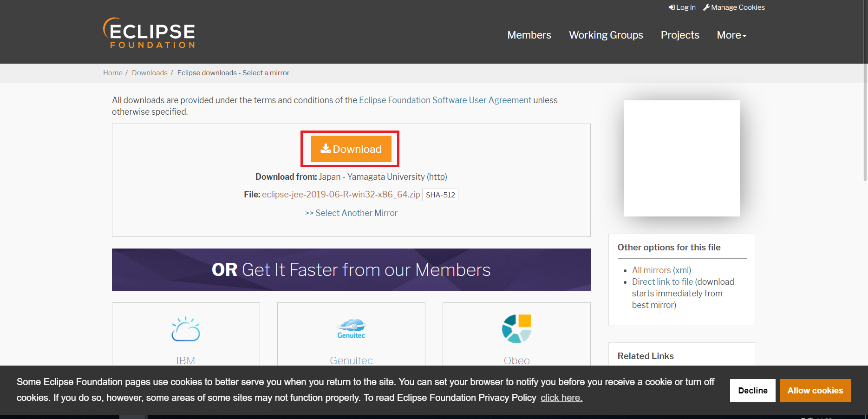Click 'Other options for this file' heading

point(669,247)
